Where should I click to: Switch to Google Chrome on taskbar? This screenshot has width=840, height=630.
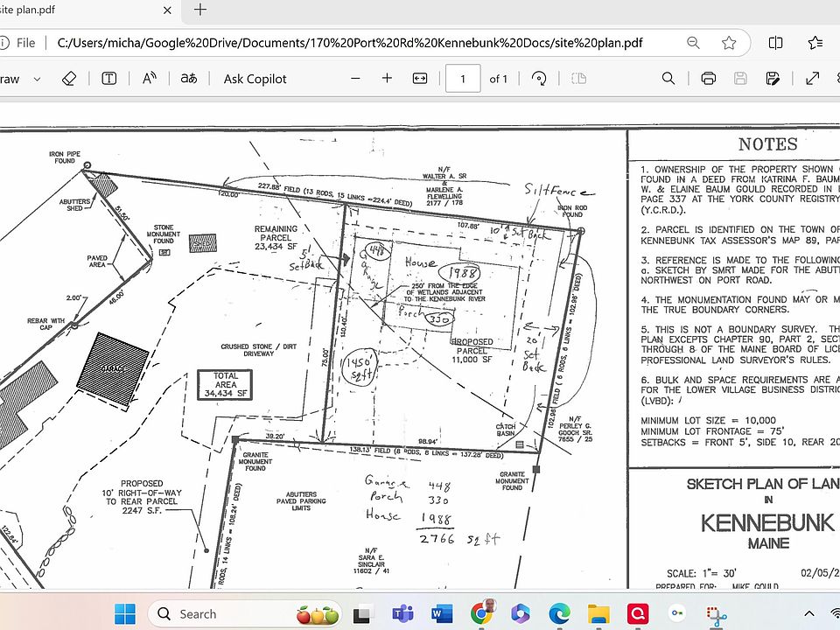point(481,614)
